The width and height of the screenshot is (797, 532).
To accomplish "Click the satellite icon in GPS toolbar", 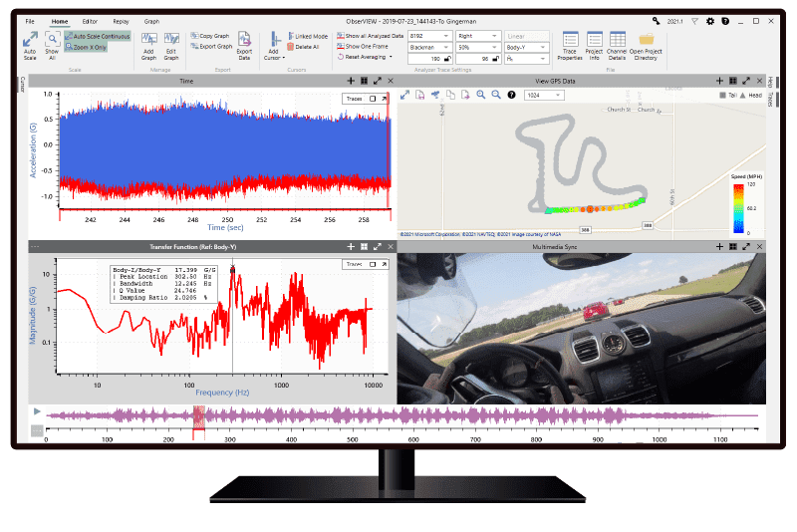I will point(435,95).
